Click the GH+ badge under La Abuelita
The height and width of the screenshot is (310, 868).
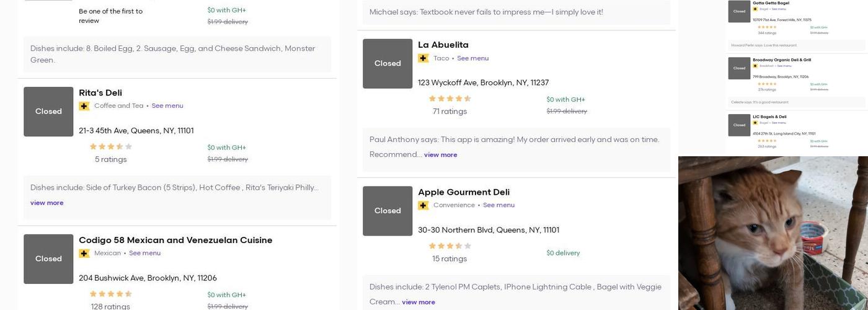tap(423, 58)
